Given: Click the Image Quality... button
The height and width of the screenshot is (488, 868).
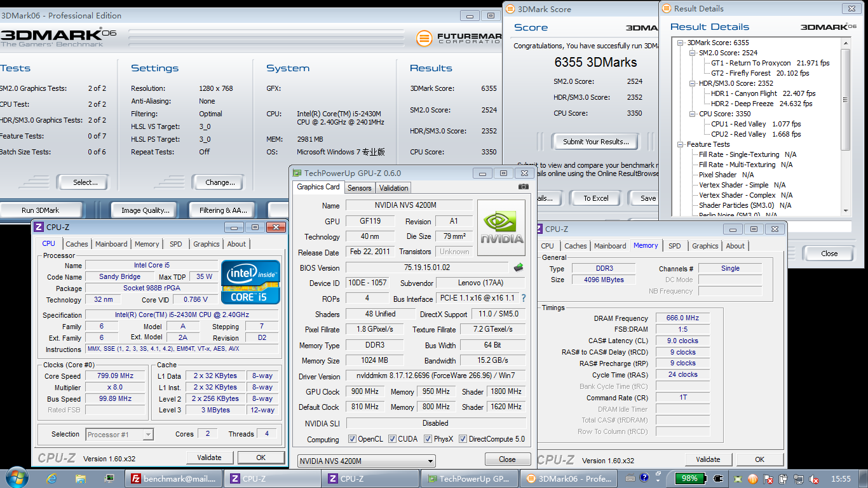Looking at the screenshot, I should (x=146, y=210).
